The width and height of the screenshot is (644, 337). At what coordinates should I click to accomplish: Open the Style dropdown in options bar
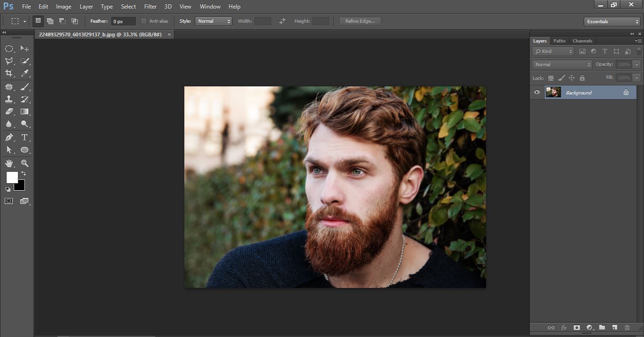[x=213, y=21]
